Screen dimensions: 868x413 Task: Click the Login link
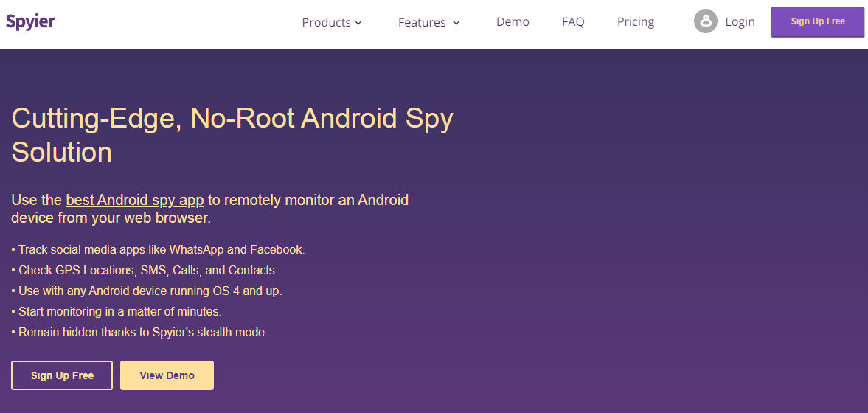740,21
